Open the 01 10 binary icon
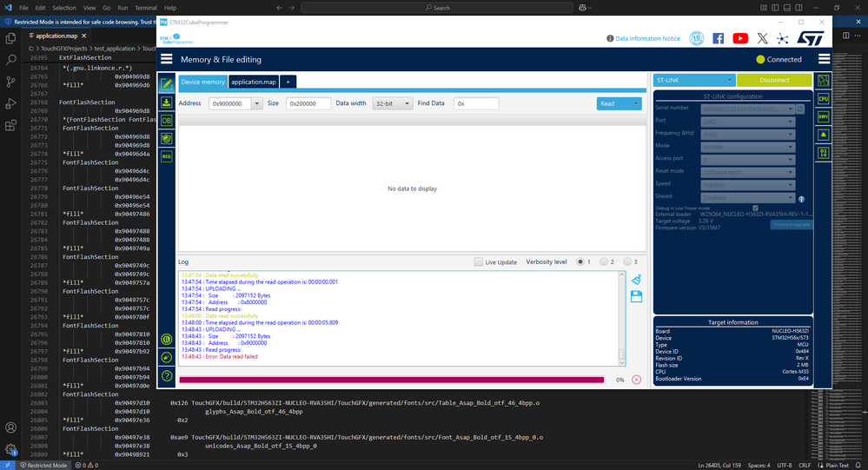Image resolution: width=868 pixels, height=470 pixels. [823, 153]
